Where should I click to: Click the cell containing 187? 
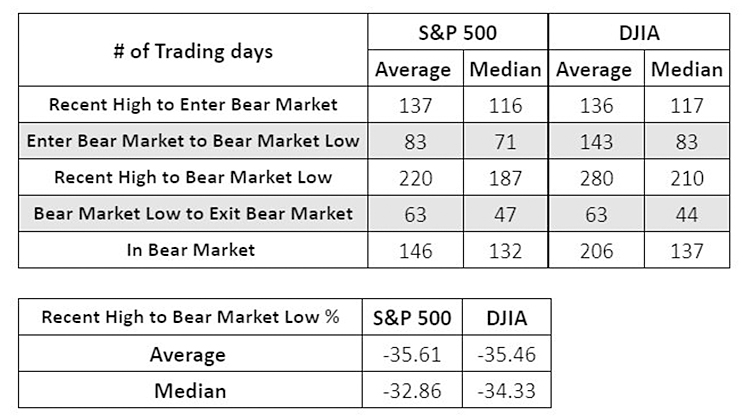pos(505,178)
